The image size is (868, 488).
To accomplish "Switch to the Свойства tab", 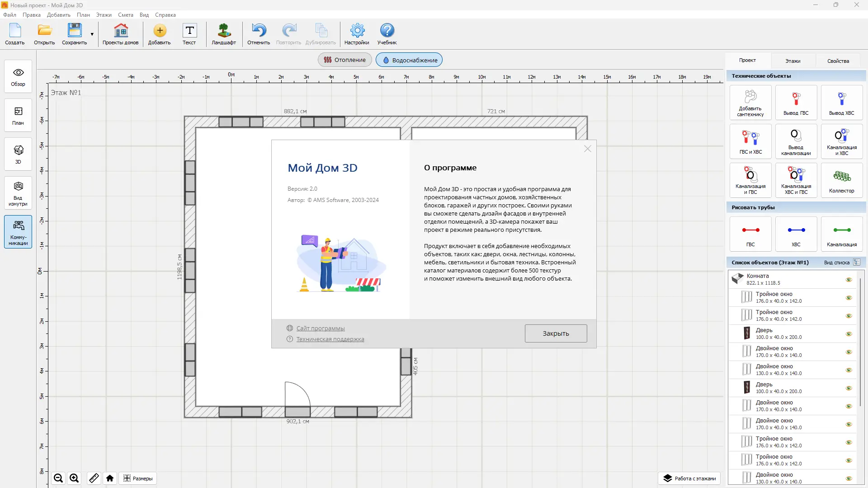I will (x=838, y=61).
